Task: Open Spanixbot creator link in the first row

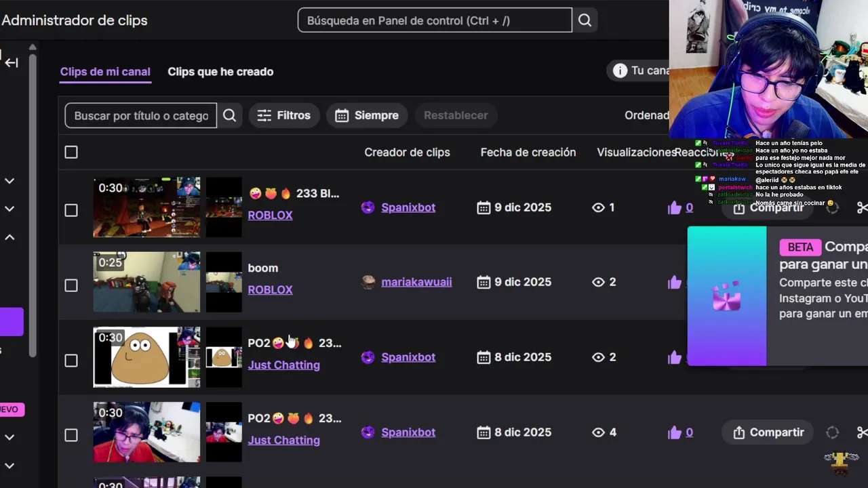Action: click(408, 207)
